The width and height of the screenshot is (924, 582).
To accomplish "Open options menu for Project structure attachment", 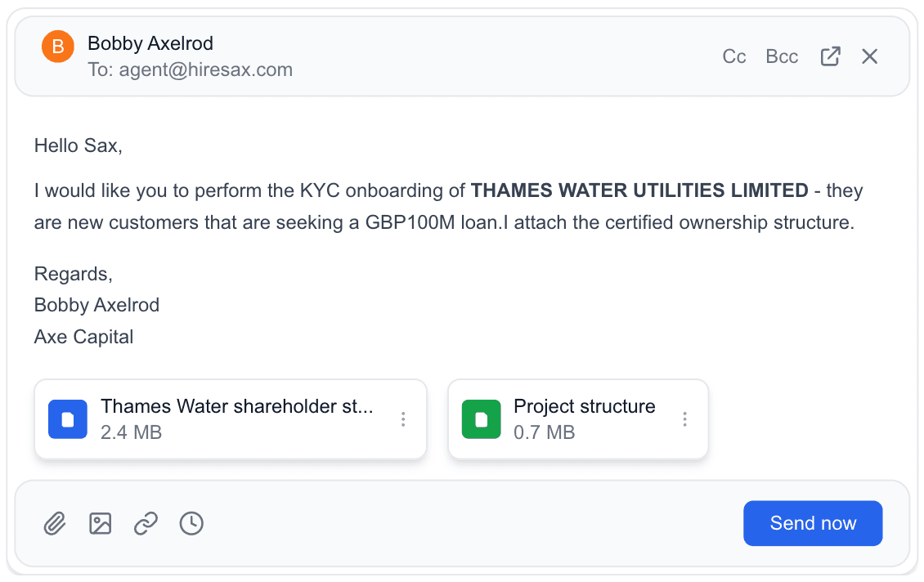I will (x=685, y=419).
